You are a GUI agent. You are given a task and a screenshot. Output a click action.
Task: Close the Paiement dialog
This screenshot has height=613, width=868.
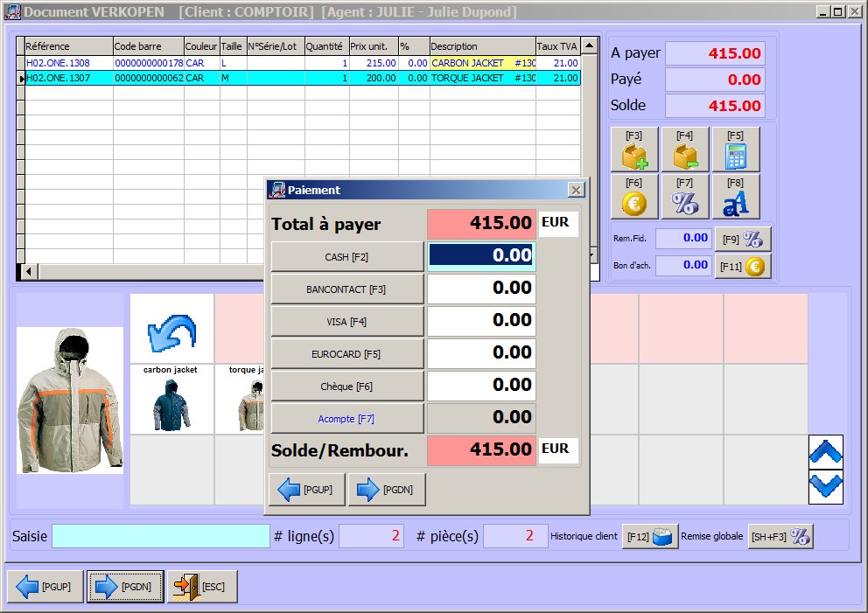[576, 190]
